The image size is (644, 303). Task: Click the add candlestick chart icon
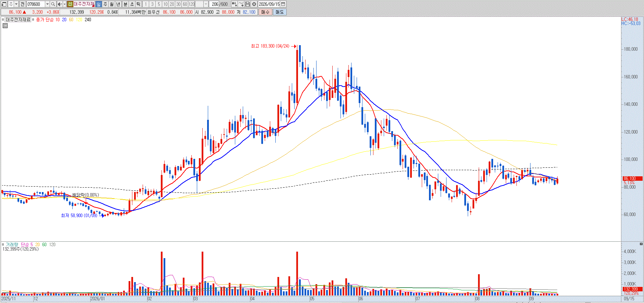click(x=234, y=4)
